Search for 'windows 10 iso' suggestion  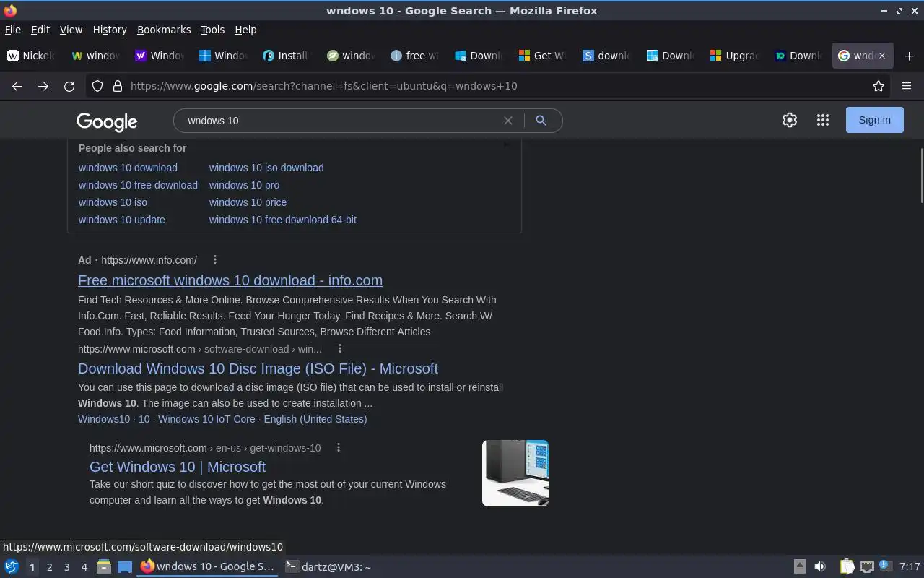(x=113, y=202)
